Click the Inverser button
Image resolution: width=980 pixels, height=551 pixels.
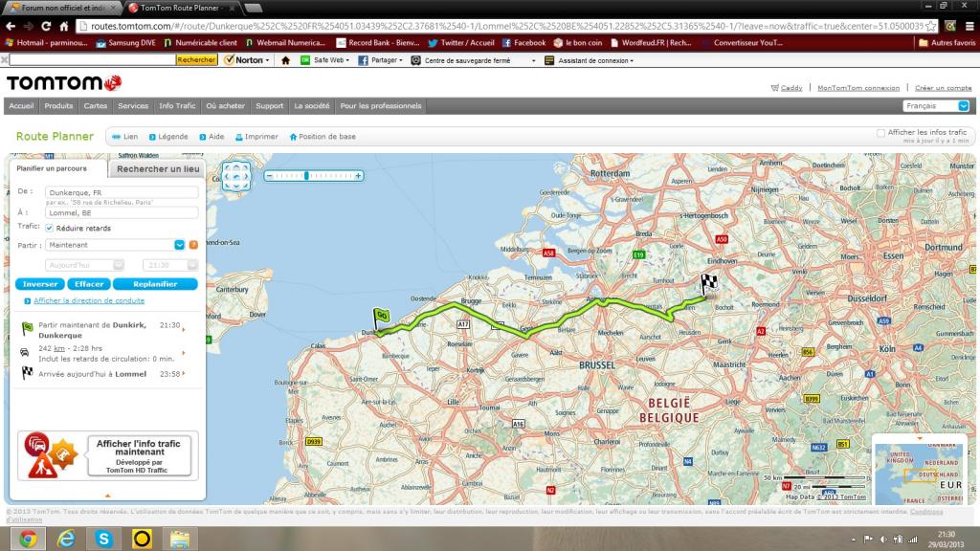coord(40,284)
